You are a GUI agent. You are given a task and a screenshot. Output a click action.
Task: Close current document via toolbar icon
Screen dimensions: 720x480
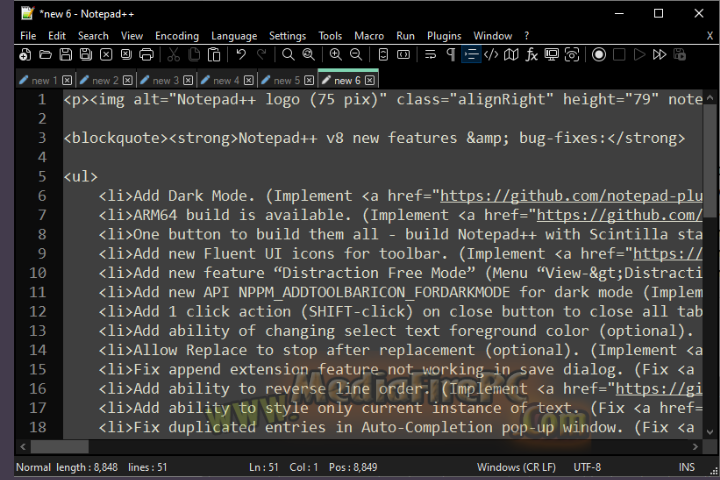point(106,55)
